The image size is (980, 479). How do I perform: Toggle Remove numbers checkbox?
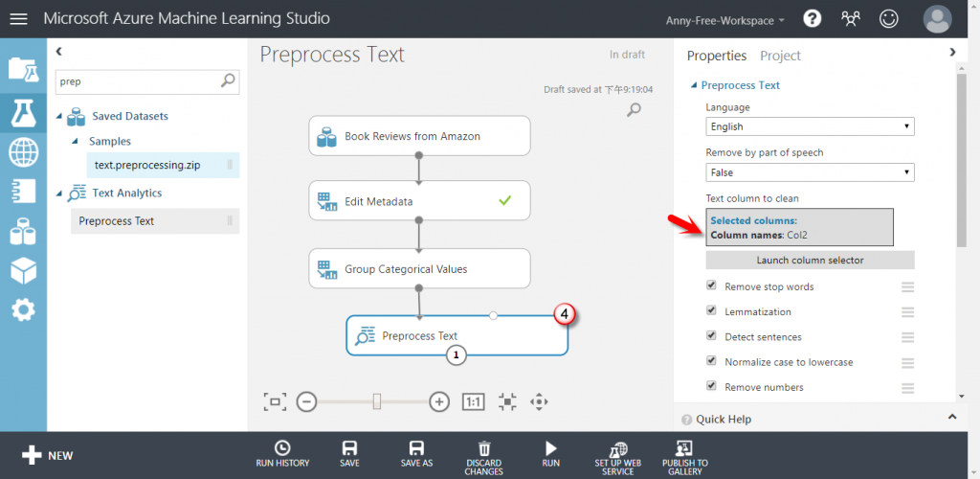(x=711, y=385)
